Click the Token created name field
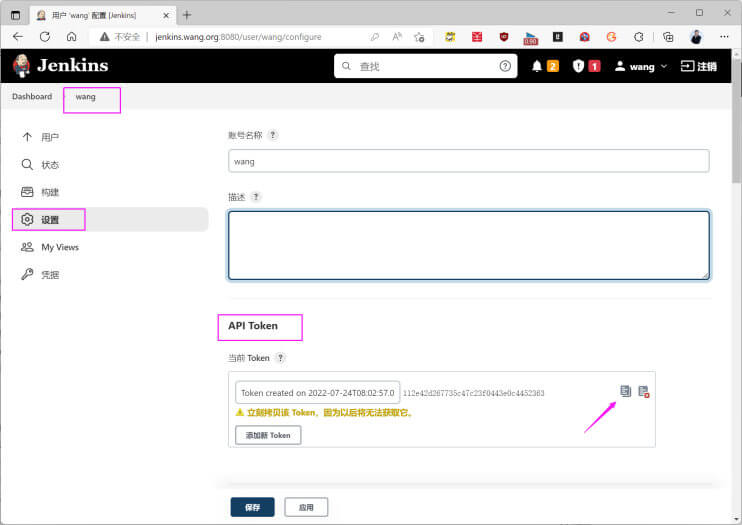This screenshot has width=742, height=525. (318, 392)
